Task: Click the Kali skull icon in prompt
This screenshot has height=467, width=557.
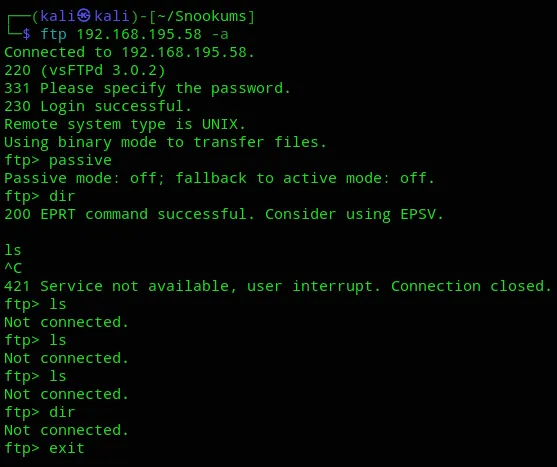Action: click(x=84, y=16)
